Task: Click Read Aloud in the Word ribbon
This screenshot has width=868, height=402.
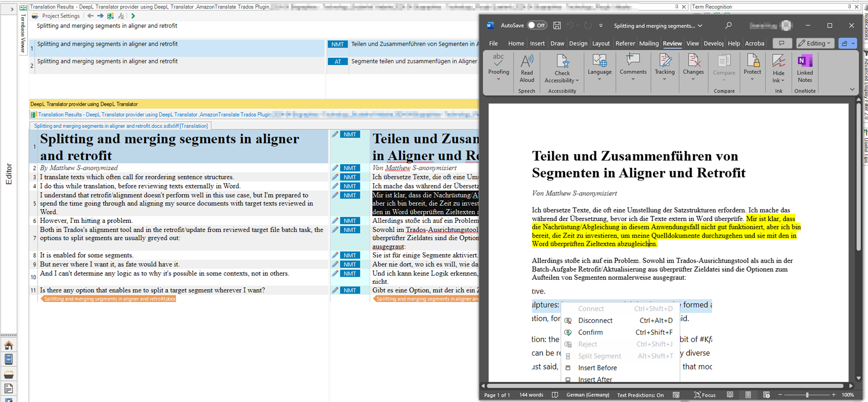Action: pyautogui.click(x=527, y=69)
